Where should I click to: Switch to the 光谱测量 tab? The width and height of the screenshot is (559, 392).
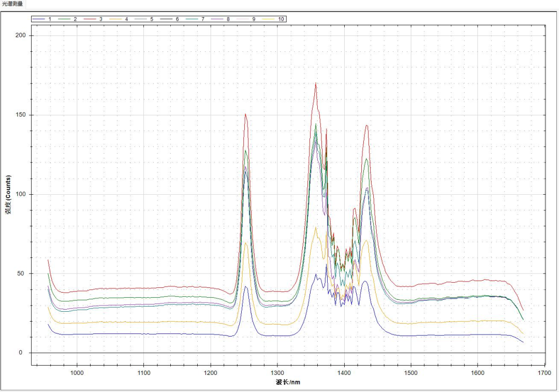[x=12, y=4]
